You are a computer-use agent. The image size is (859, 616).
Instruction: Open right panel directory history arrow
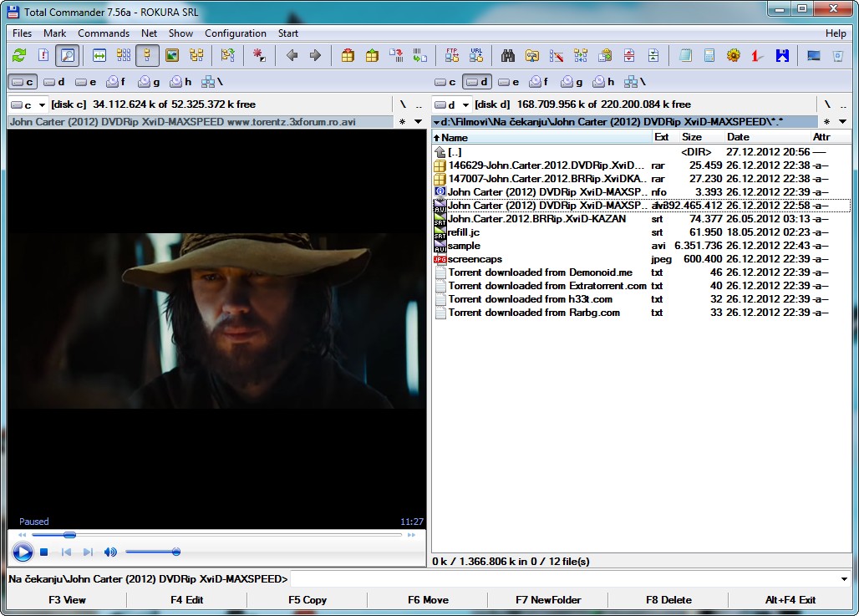(842, 122)
